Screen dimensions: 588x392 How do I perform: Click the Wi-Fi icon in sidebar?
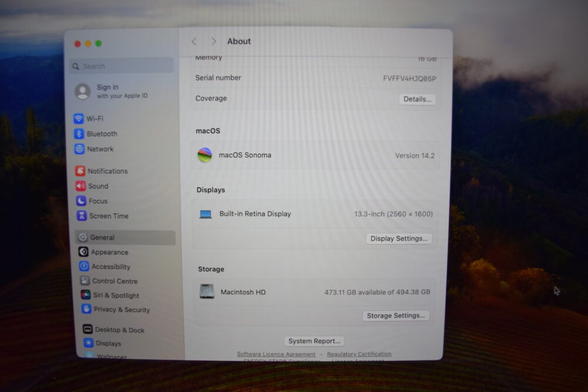tap(78, 119)
